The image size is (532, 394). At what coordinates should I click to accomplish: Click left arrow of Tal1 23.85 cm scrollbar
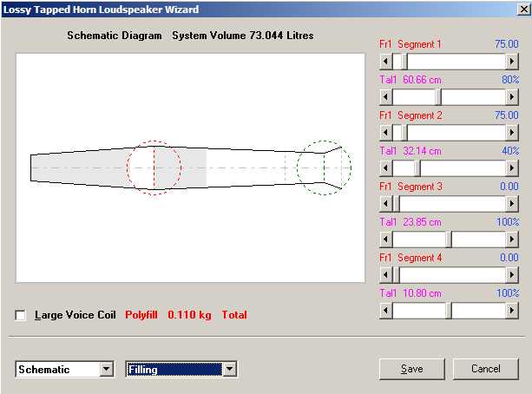(386, 240)
